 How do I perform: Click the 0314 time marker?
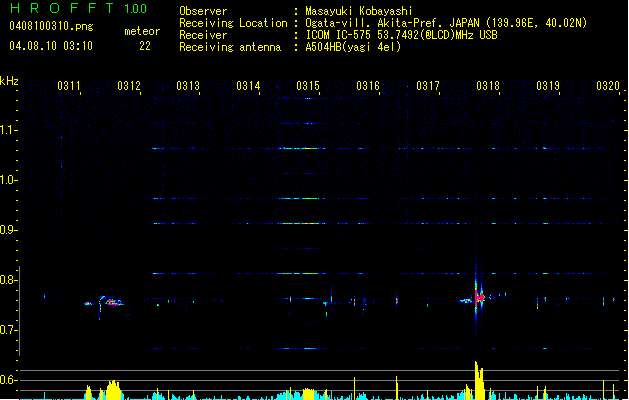[248, 86]
